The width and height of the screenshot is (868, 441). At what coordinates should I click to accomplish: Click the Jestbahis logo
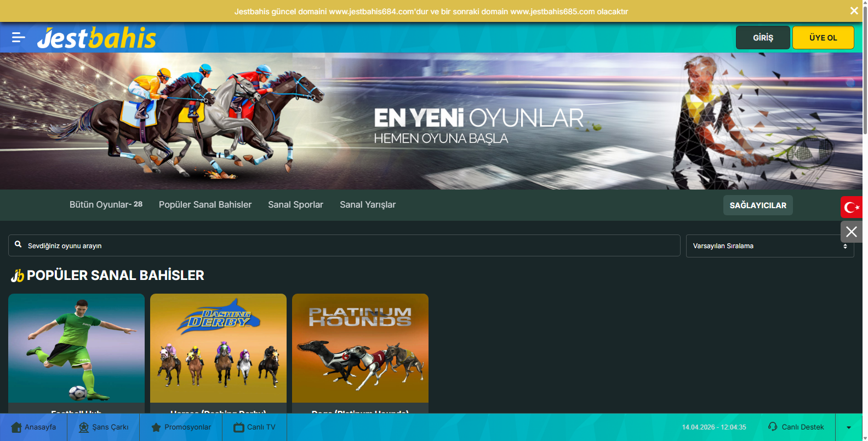pyautogui.click(x=96, y=38)
